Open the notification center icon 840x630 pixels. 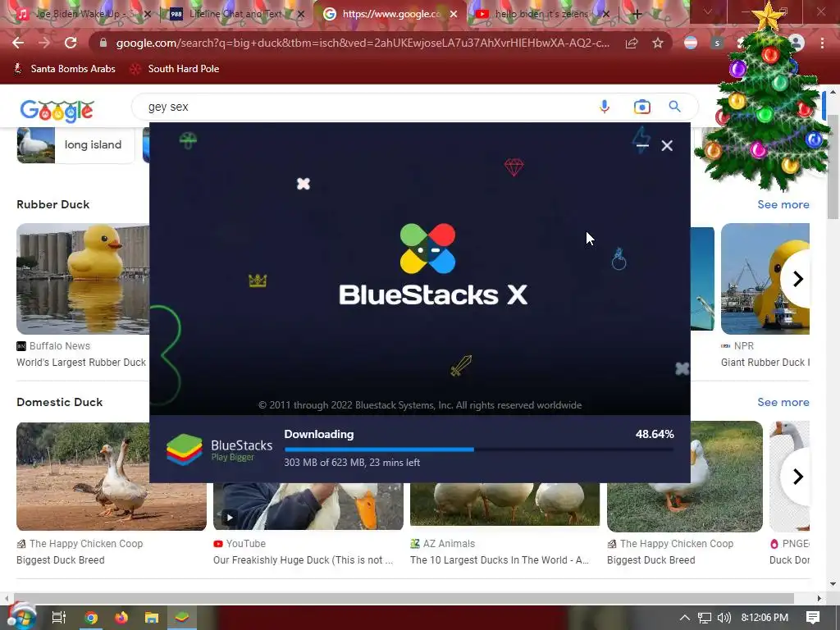pyautogui.click(x=813, y=618)
